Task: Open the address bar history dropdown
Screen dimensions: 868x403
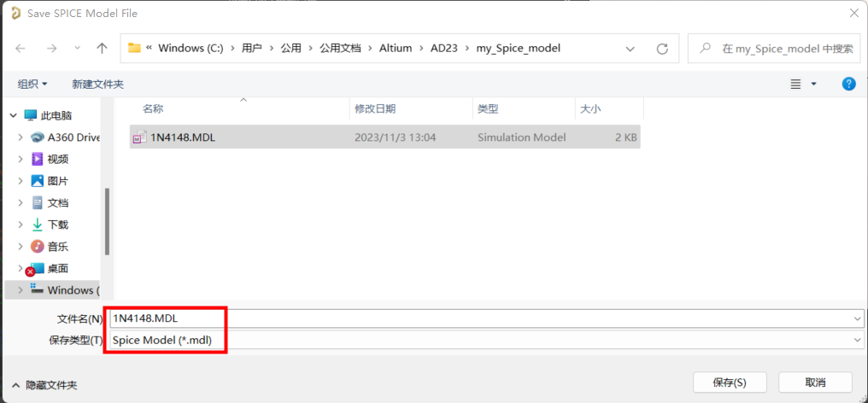Action: click(630, 49)
